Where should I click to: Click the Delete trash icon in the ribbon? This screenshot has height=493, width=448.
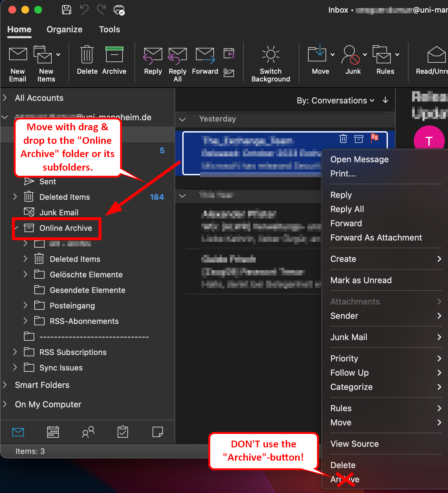point(87,54)
